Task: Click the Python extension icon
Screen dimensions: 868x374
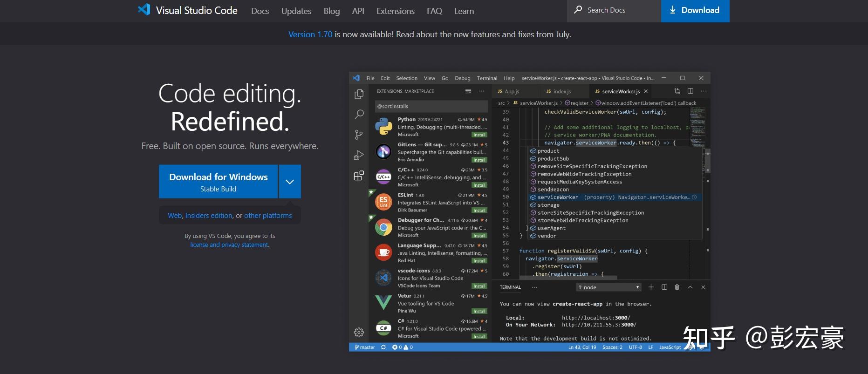Action: click(383, 126)
